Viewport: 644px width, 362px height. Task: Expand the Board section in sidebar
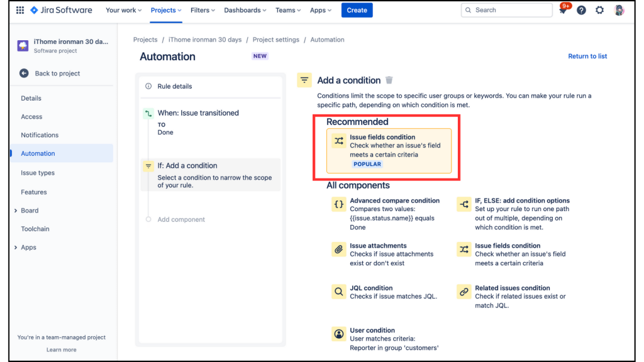pos(16,211)
